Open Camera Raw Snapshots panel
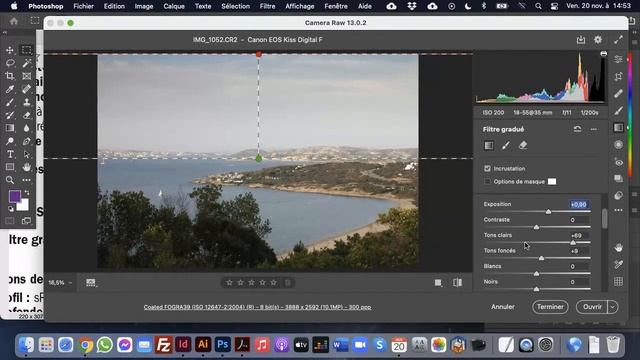 coord(618,178)
